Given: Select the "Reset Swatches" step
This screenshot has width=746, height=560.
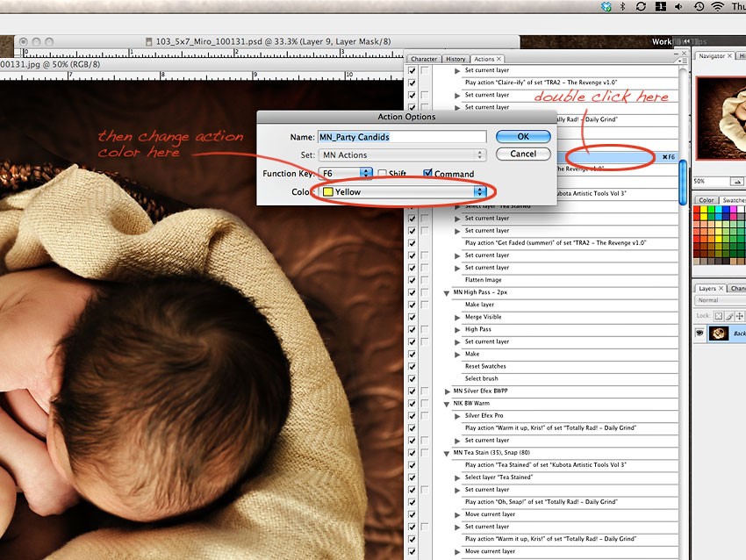Looking at the screenshot, I should coord(485,366).
